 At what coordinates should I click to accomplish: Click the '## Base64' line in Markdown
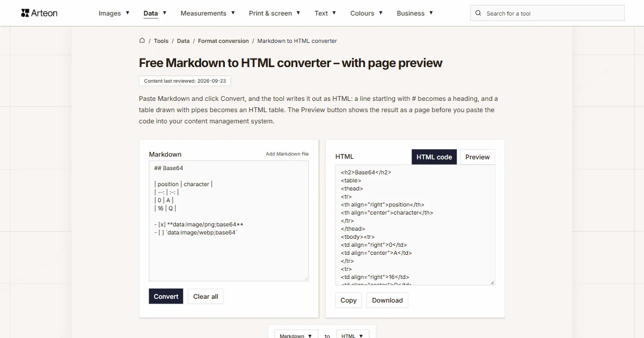pyautogui.click(x=169, y=168)
